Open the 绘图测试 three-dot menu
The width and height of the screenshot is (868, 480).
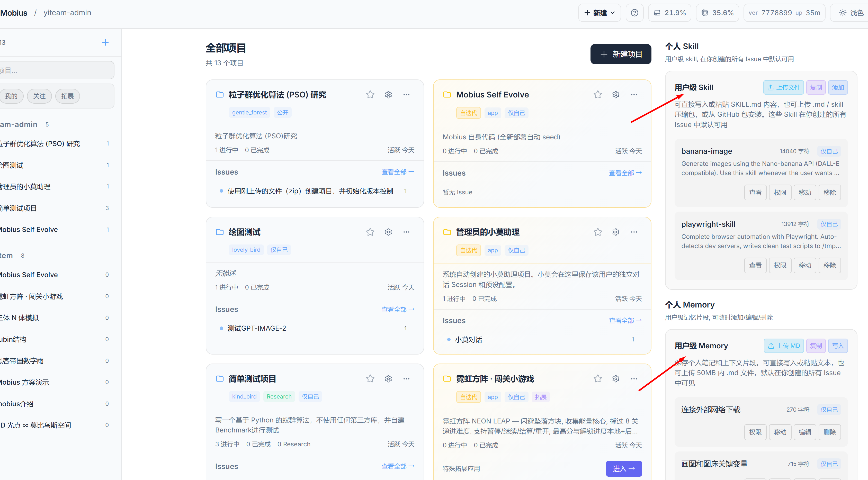pyautogui.click(x=406, y=232)
